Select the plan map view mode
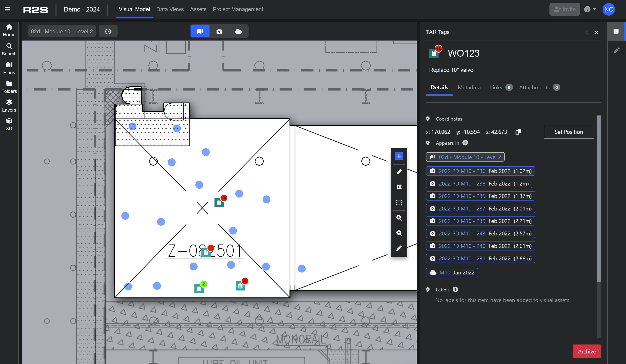This screenshot has height=364, width=626. click(x=200, y=31)
